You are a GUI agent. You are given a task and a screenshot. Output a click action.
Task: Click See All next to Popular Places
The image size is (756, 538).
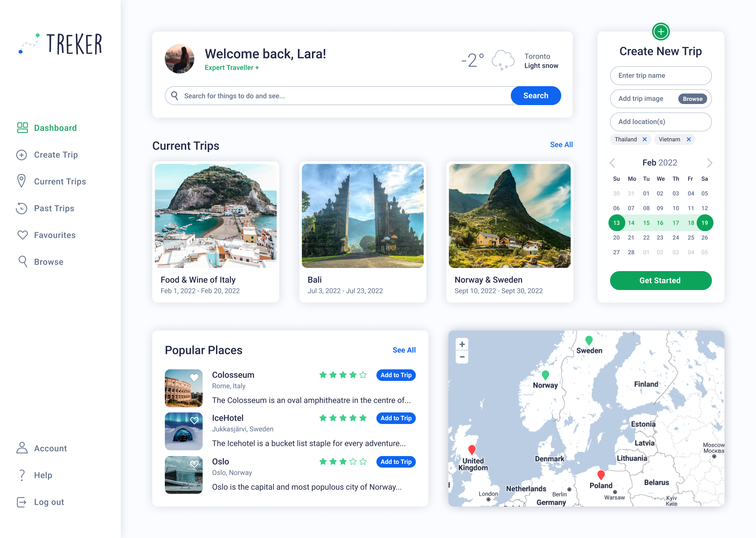[404, 350]
